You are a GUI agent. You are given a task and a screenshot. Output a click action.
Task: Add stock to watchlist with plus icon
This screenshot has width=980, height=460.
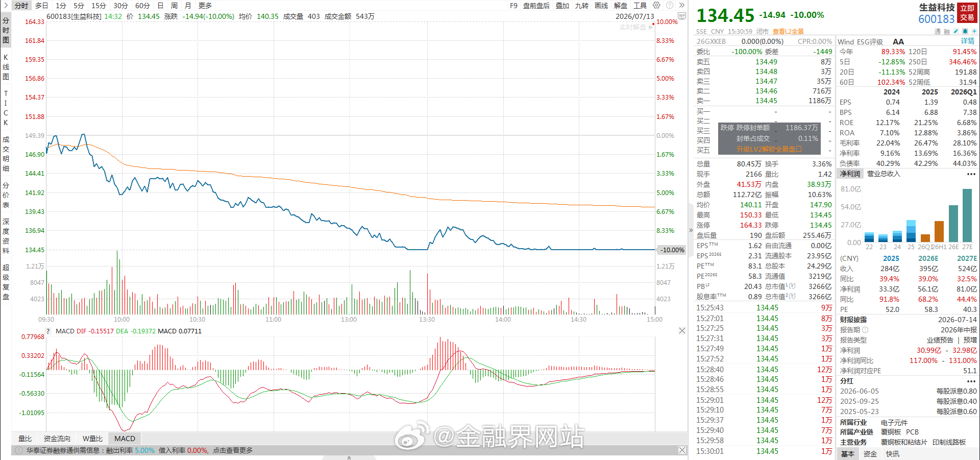tap(974, 32)
